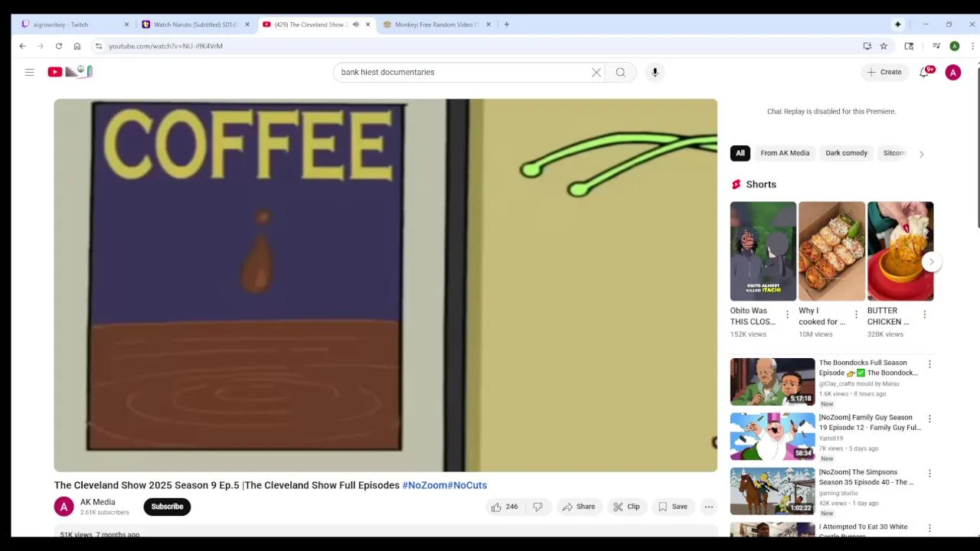Open more actions under the video

click(x=709, y=507)
